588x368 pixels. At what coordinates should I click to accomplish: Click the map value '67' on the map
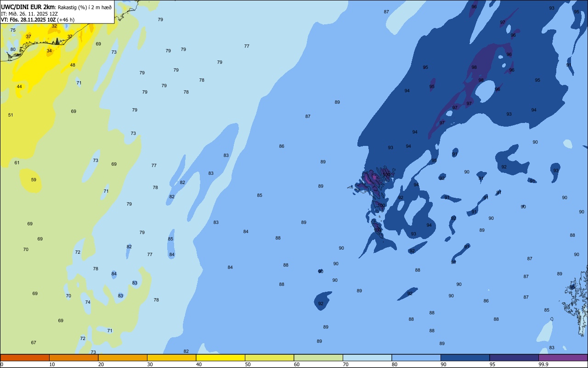[34, 343]
